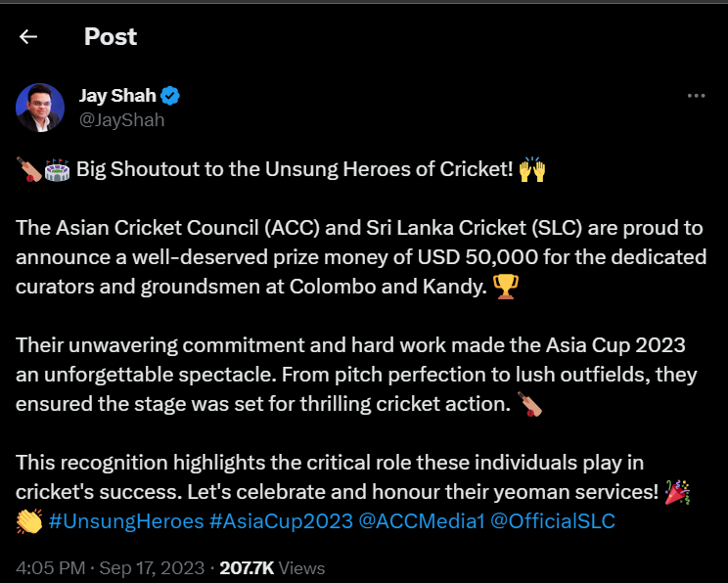Click the raised hands emoji

[x=532, y=169]
